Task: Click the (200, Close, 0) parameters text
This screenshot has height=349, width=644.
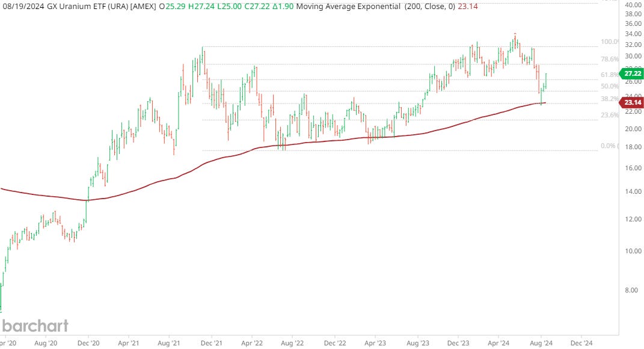Action: [x=430, y=7]
